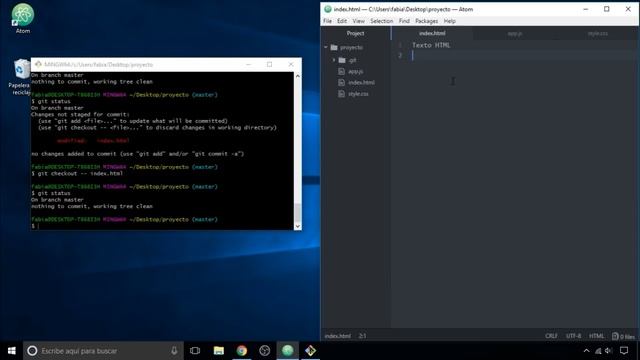640x360 pixels.
Task: Click editor line number 1 gutter
Action: 400,45
